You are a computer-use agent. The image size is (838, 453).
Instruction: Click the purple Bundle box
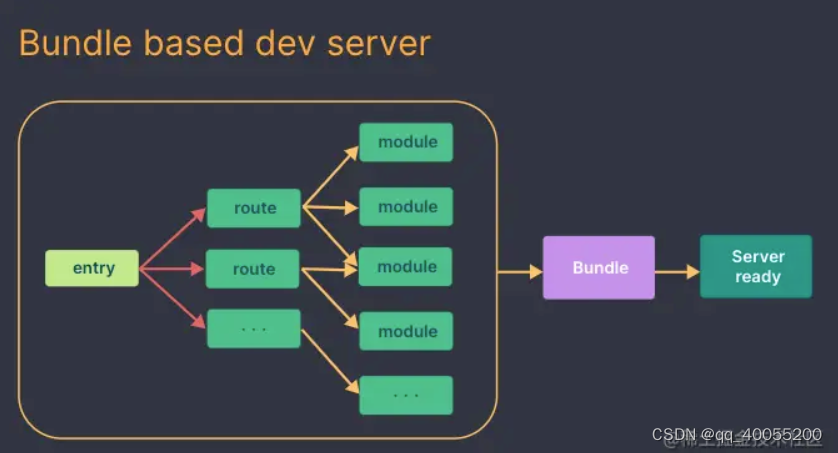(599, 268)
